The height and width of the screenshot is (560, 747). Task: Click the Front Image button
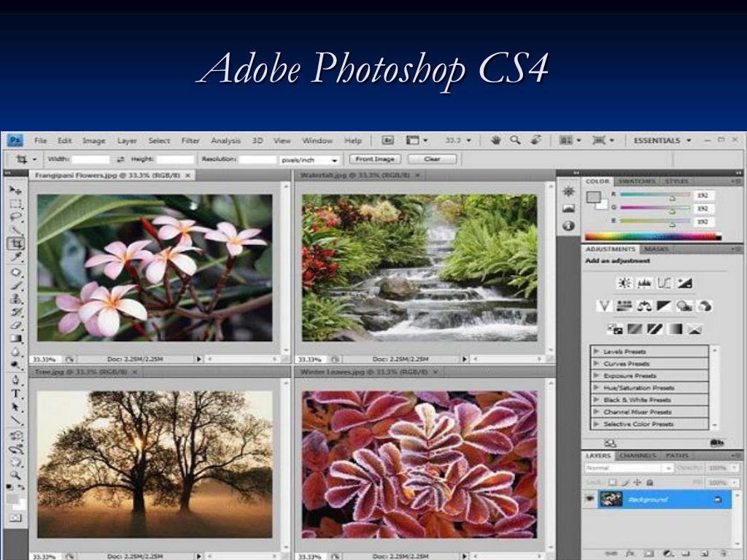click(375, 159)
